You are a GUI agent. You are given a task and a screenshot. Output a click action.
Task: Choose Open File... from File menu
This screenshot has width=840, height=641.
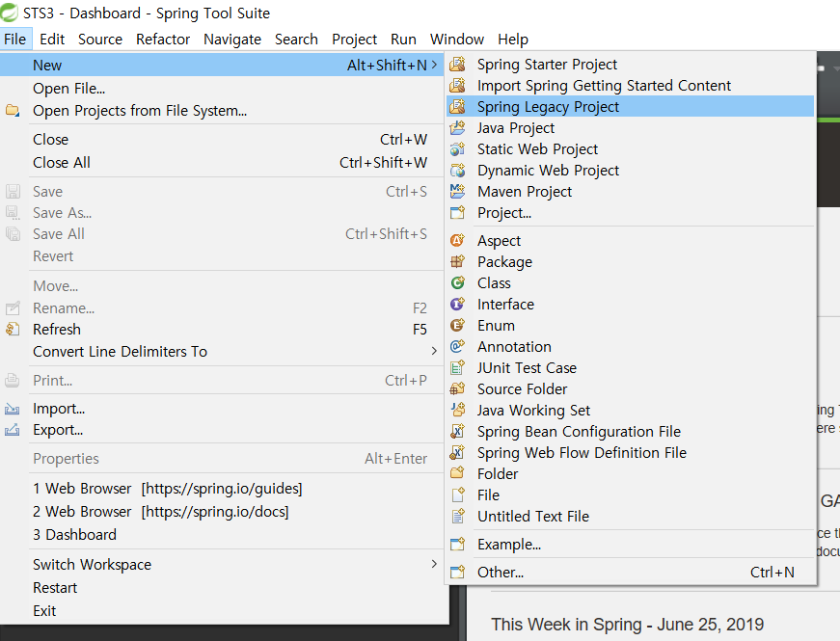[224, 89]
